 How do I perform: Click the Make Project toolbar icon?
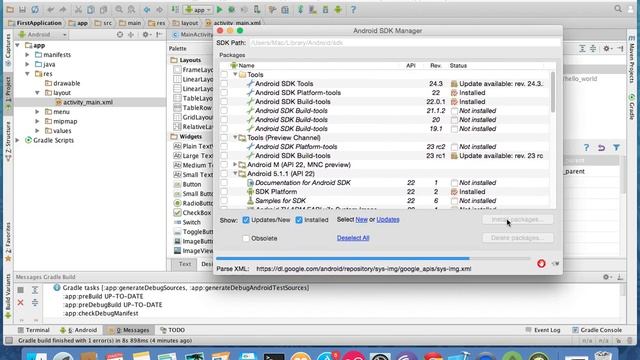tap(175, 9)
